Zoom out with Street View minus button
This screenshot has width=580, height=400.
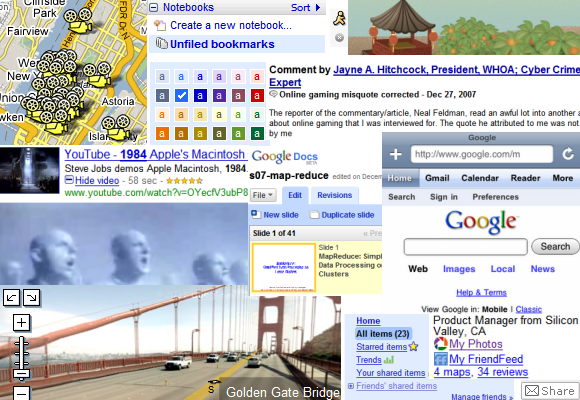click(21, 393)
